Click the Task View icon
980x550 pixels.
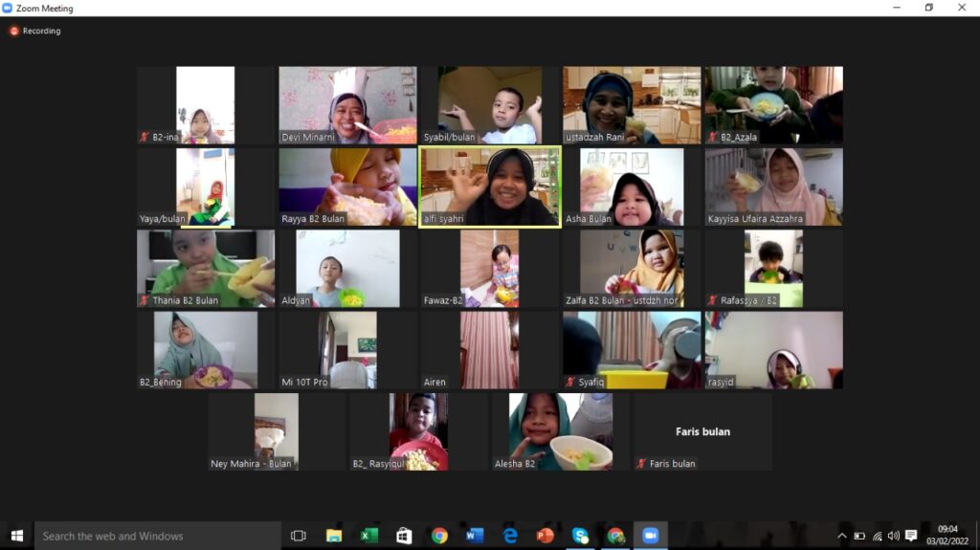[x=298, y=536]
